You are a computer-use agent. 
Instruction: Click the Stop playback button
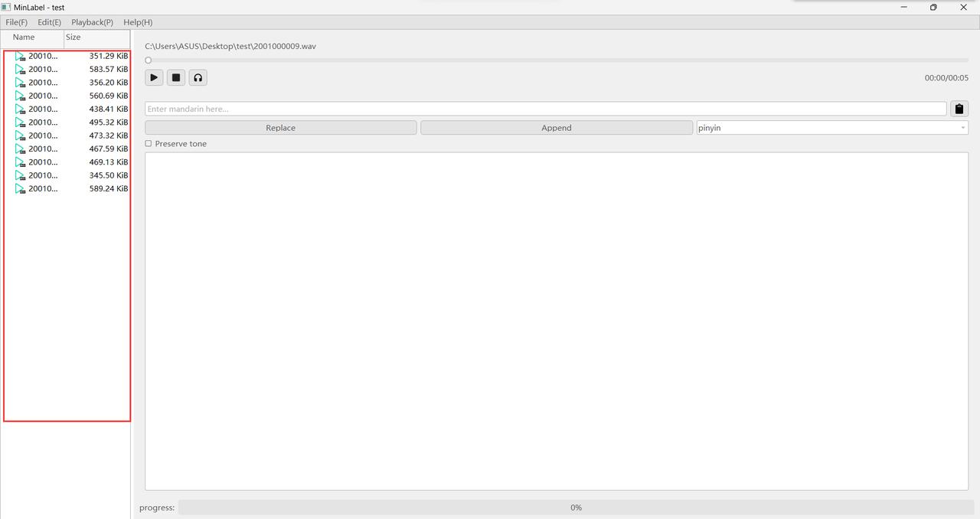click(176, 77)
